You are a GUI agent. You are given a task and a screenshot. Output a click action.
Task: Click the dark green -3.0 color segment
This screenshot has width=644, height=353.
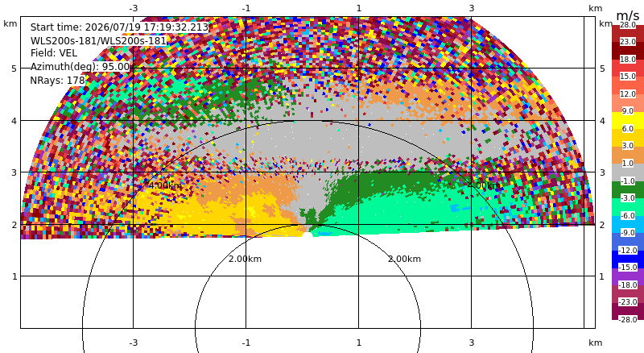click(628, 189)
